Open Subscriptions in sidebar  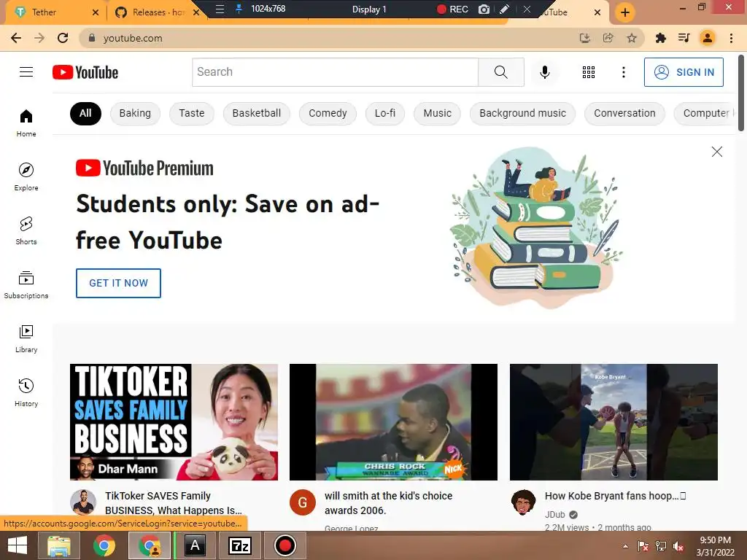(26, 284)
